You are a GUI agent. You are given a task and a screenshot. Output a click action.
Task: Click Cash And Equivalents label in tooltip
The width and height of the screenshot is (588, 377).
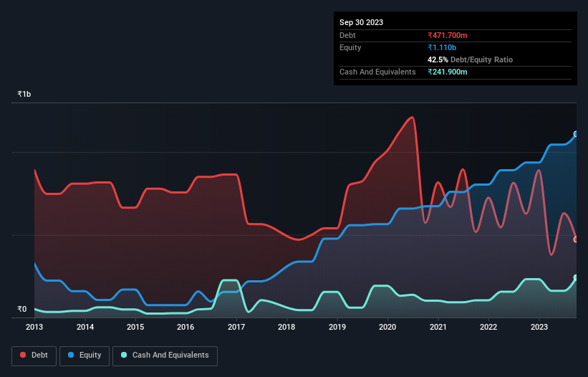[377, 72]
